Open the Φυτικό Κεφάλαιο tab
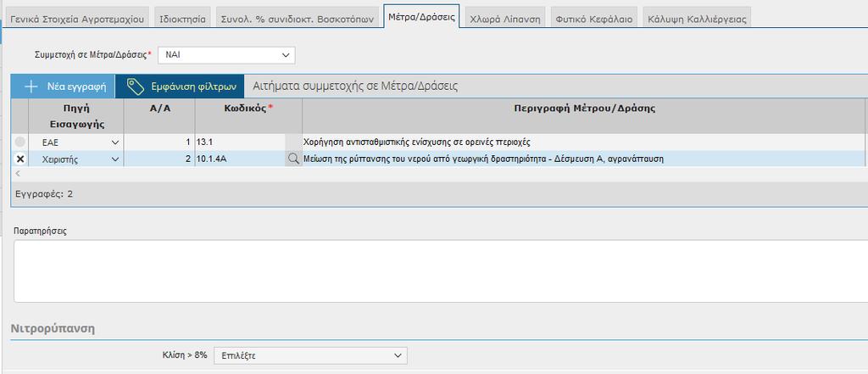Image resolution: width=868 pixels, height=374 pixels. 593,19
